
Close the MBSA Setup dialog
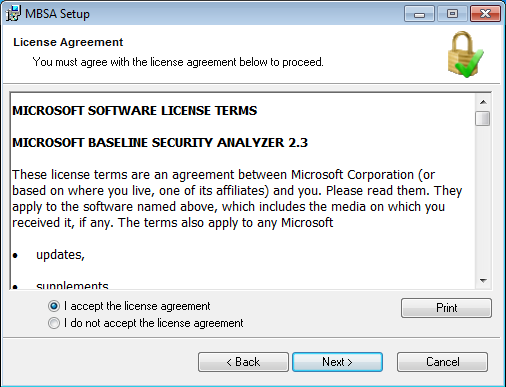(485, 14)
